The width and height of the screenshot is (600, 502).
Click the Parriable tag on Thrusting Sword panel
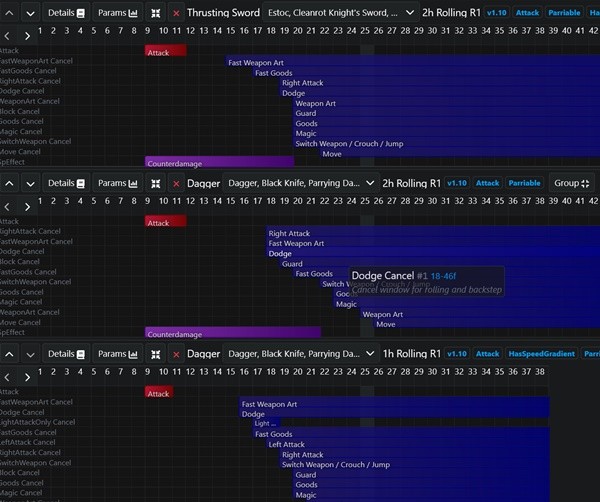click(x=566, y=13)
